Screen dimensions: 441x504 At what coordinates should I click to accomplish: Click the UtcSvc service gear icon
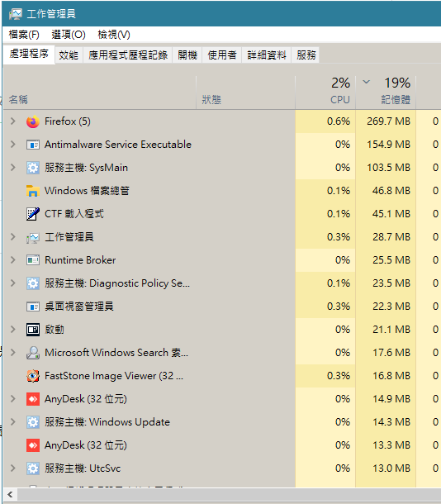pyautogui.click(x=33, y=468)
